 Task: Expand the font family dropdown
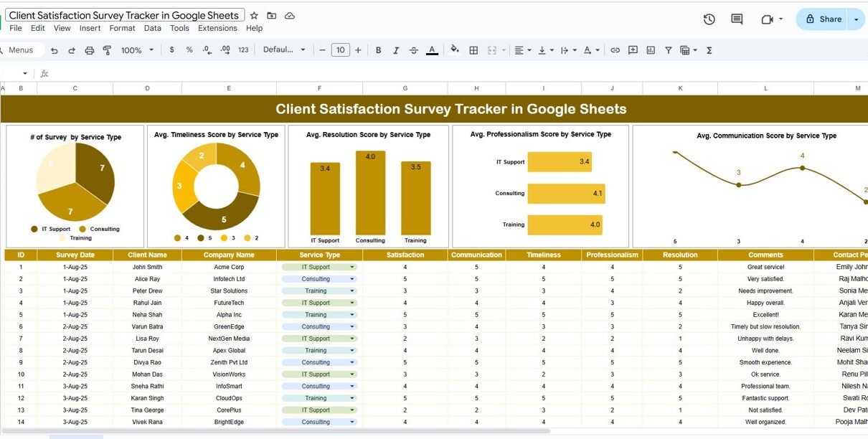coord(284,50)
